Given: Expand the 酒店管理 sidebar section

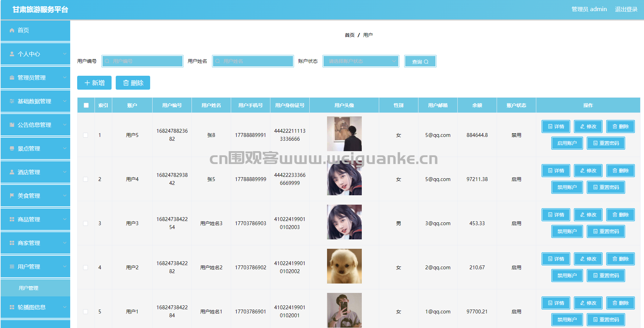Looking at the screenshot, I should coord(35,172).
